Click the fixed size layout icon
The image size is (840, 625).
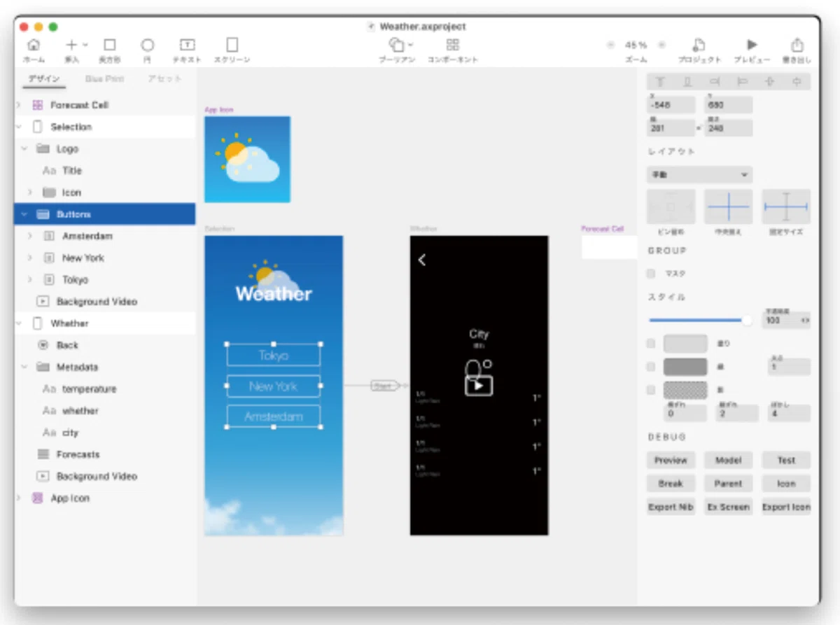[786, 206]
